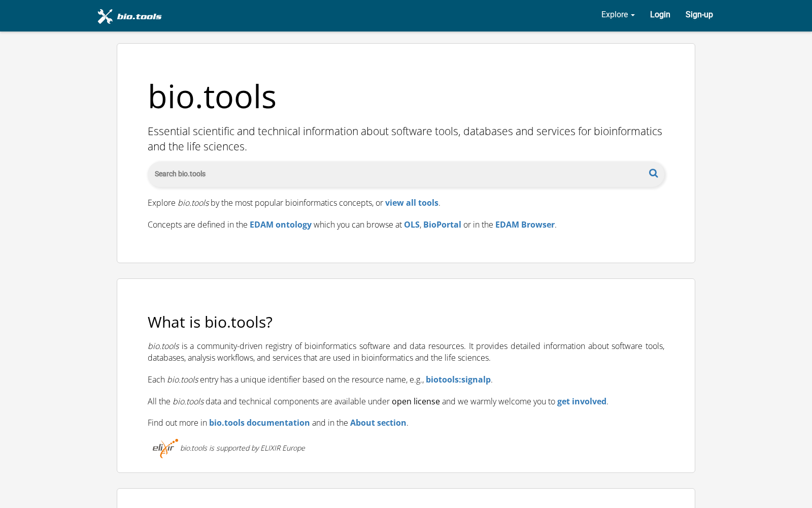
Task: Click the ELIXIR logo image
Action: click(x=165, y=449)
